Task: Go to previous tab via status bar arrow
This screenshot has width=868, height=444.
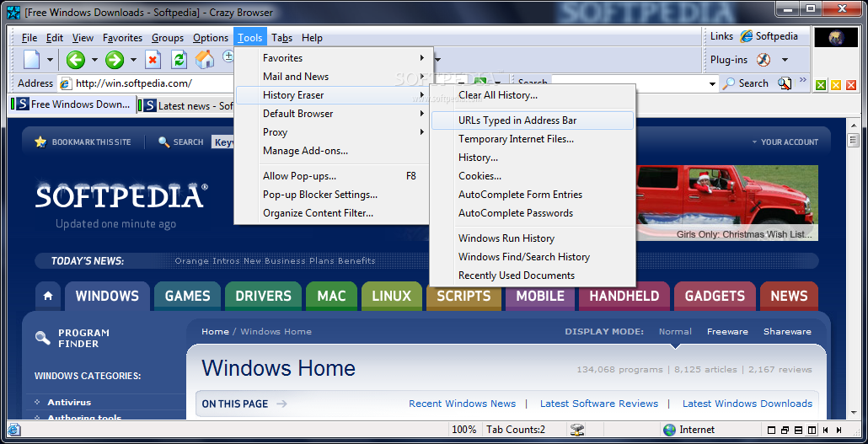Action: coord(825,431)
